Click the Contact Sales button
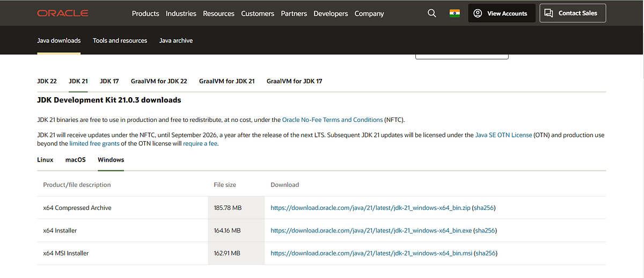The height and width of the screenshot is (278, 644). pos(573,13)
